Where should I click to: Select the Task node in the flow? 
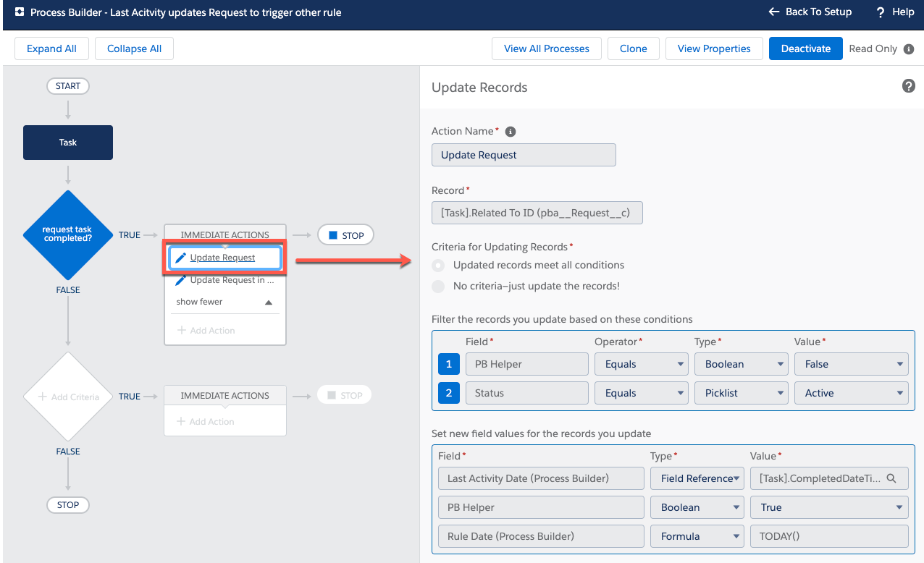(x=67, y=143)
